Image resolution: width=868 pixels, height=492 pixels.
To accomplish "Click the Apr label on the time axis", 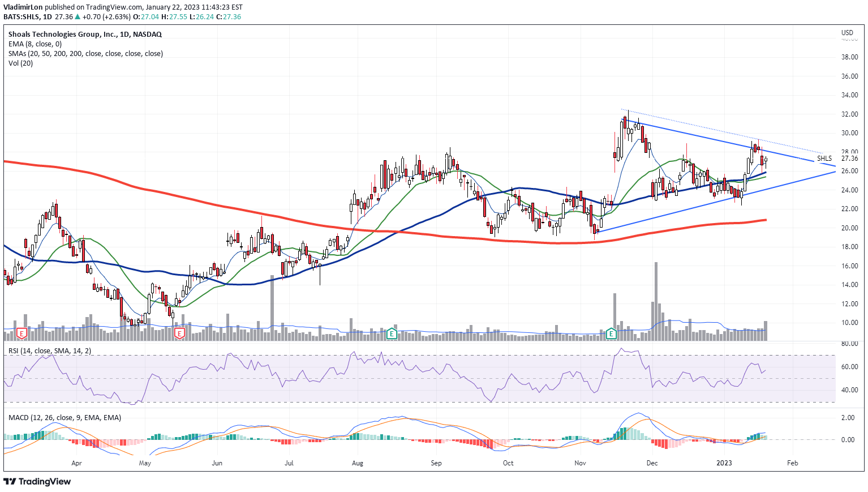I will tap(76, 463).
